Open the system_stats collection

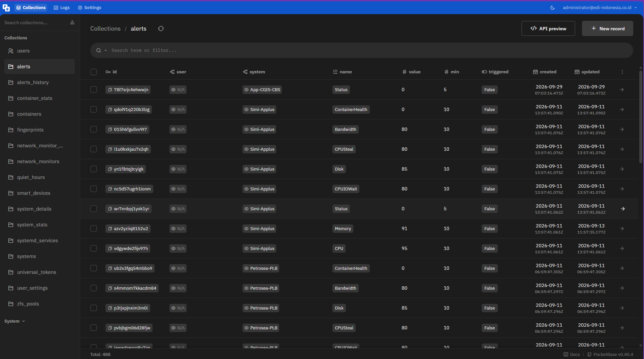click(x=40, y=225)
